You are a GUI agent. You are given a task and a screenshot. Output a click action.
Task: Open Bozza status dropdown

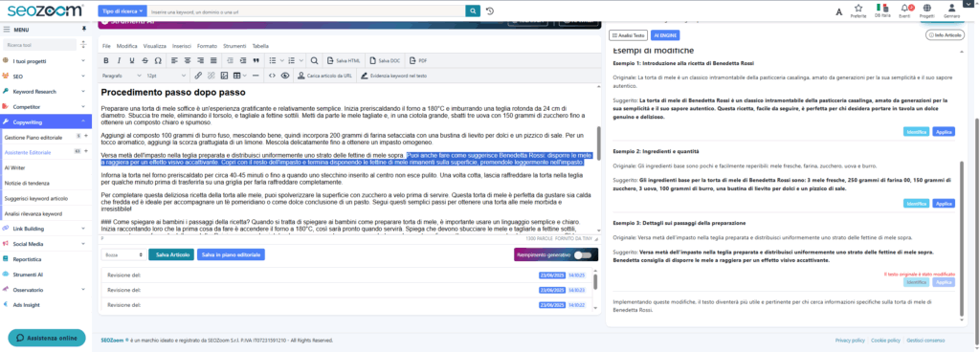(x=123, y=254)
